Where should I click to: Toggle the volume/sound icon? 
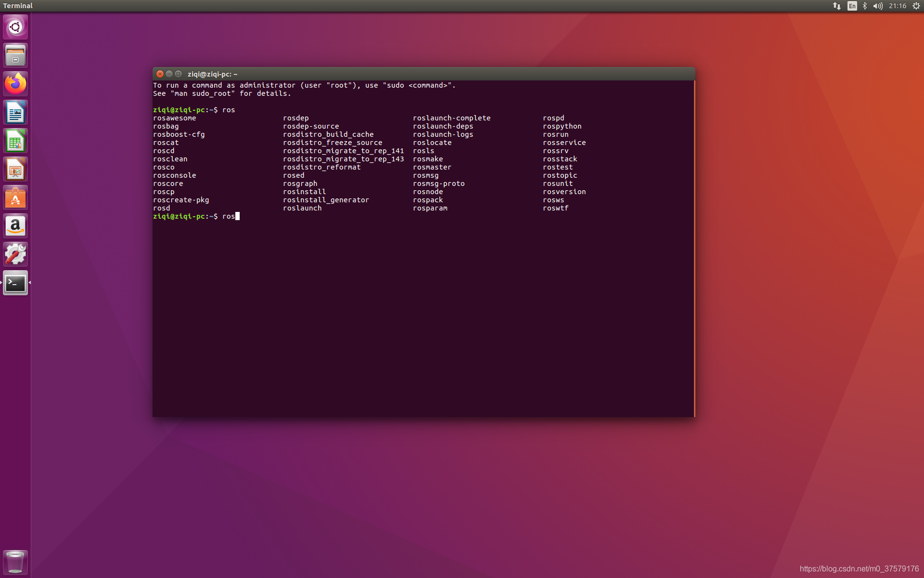click(x=879, y=6)
